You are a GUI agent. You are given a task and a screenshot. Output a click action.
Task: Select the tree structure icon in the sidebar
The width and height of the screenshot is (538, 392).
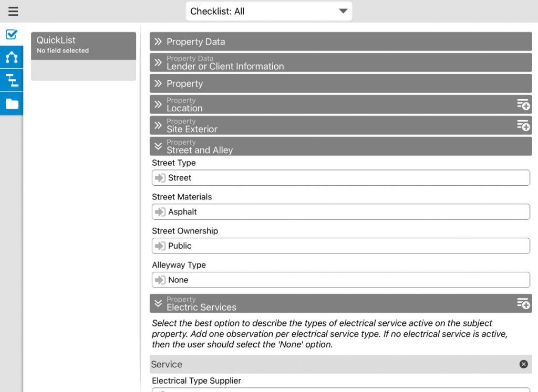pos(12,80)
